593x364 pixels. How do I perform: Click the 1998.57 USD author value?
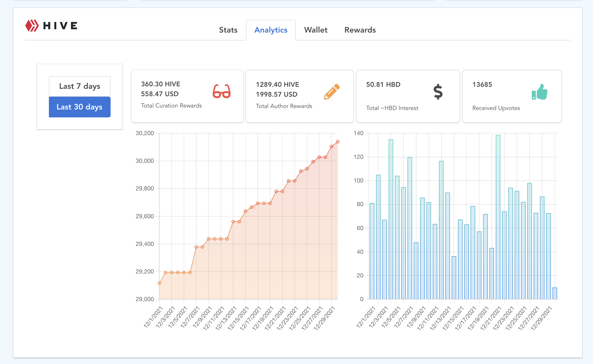[x=277, y=94]
